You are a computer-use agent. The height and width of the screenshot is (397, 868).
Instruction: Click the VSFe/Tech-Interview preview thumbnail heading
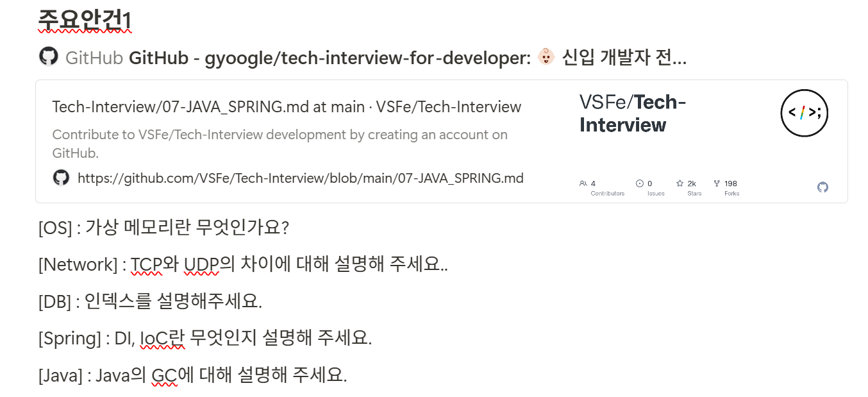point(632,113)
